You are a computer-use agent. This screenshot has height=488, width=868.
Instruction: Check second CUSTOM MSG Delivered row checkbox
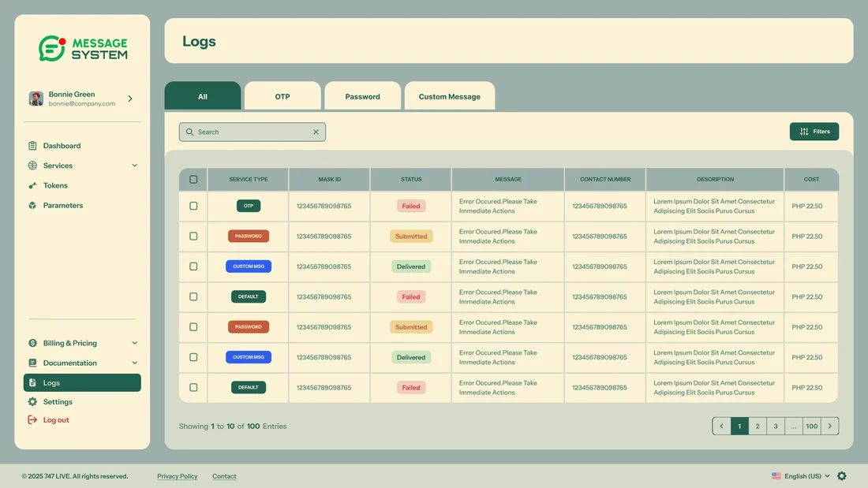pyautogui.click(x=193, y=357)
